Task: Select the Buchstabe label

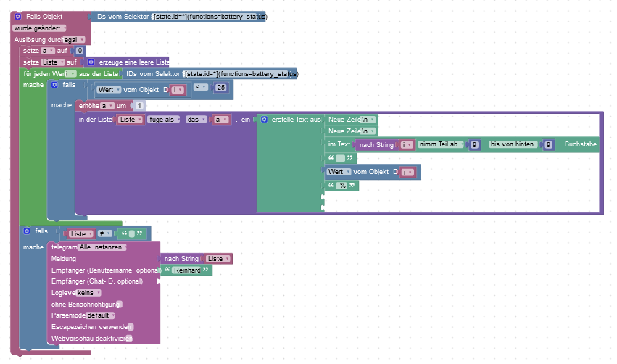Action: 581,144
